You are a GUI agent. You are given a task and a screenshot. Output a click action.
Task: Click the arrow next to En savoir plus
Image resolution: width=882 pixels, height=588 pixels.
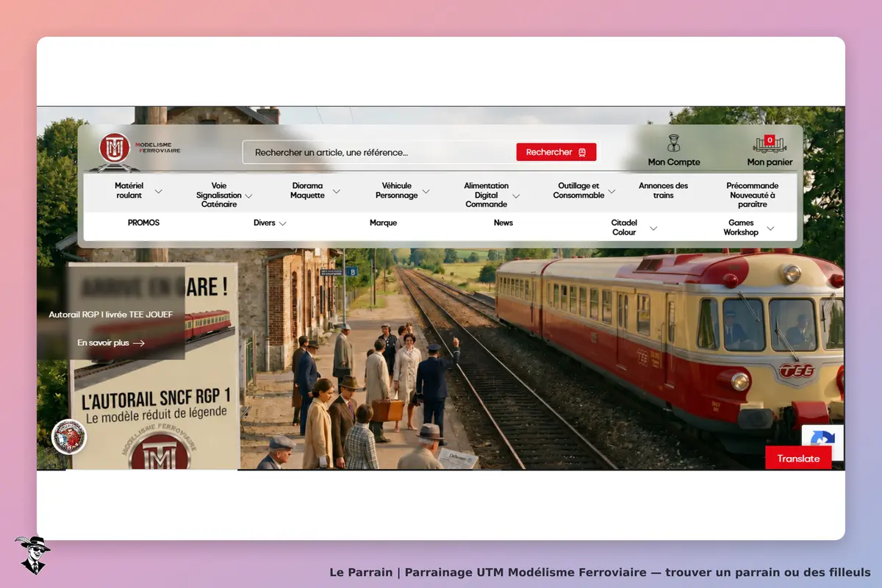point(138,343)
